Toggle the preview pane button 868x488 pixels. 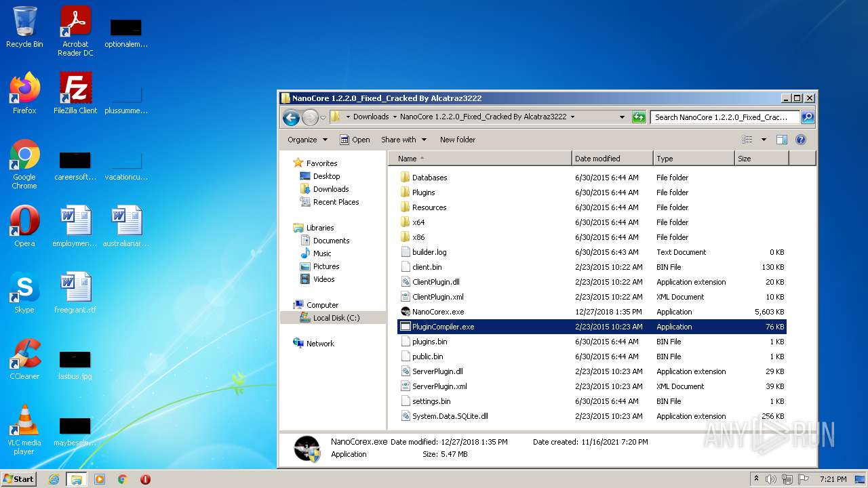coord(781,140)
